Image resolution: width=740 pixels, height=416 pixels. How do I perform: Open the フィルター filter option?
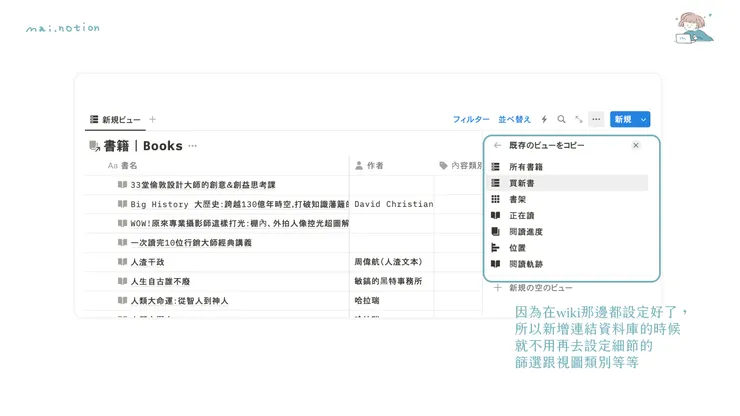click(x=471, y=119)
